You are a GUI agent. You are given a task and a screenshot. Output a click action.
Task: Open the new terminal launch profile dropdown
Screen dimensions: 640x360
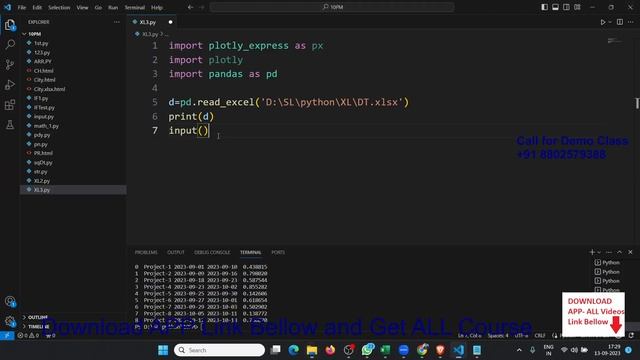click(x=599, y=252)
